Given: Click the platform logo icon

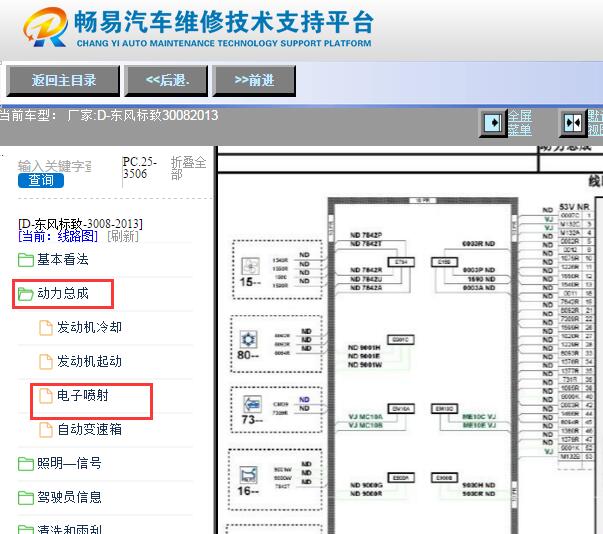Looking at the screenshot, I should 45,27.
